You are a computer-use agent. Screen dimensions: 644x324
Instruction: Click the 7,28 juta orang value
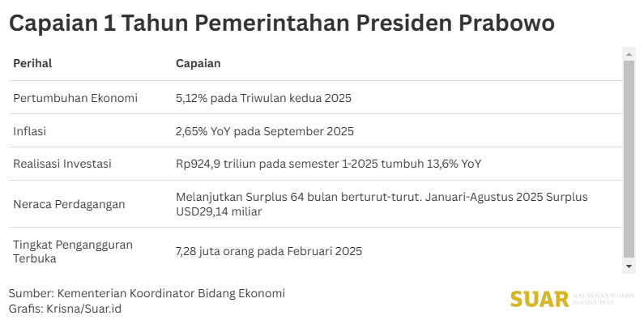pos(269,251)
